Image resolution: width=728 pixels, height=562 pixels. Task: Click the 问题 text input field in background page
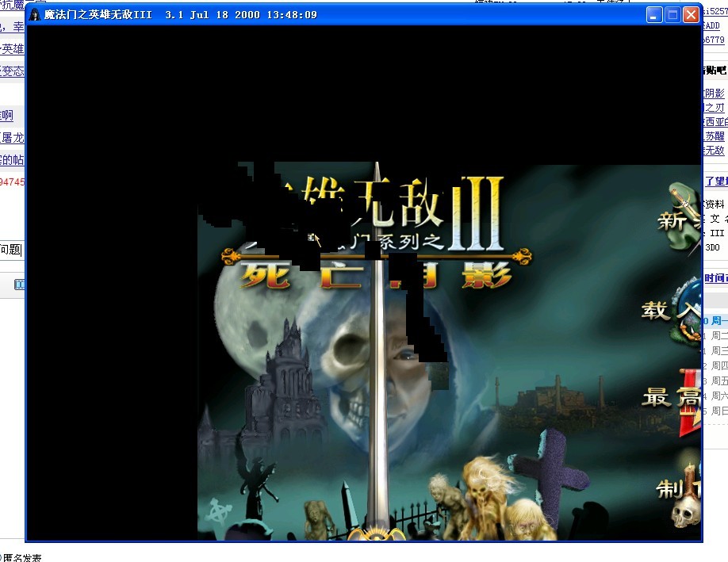click(x=12, y=250)
